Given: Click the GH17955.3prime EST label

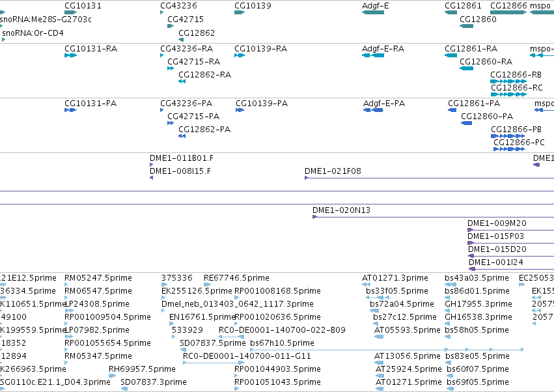Looking at the screenshot, I should [478, 304].
